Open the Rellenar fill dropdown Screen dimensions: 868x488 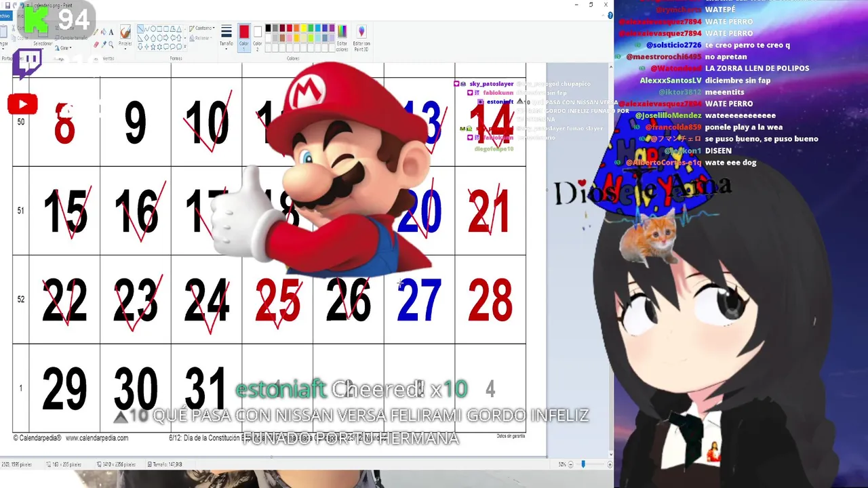coord(201,38)
